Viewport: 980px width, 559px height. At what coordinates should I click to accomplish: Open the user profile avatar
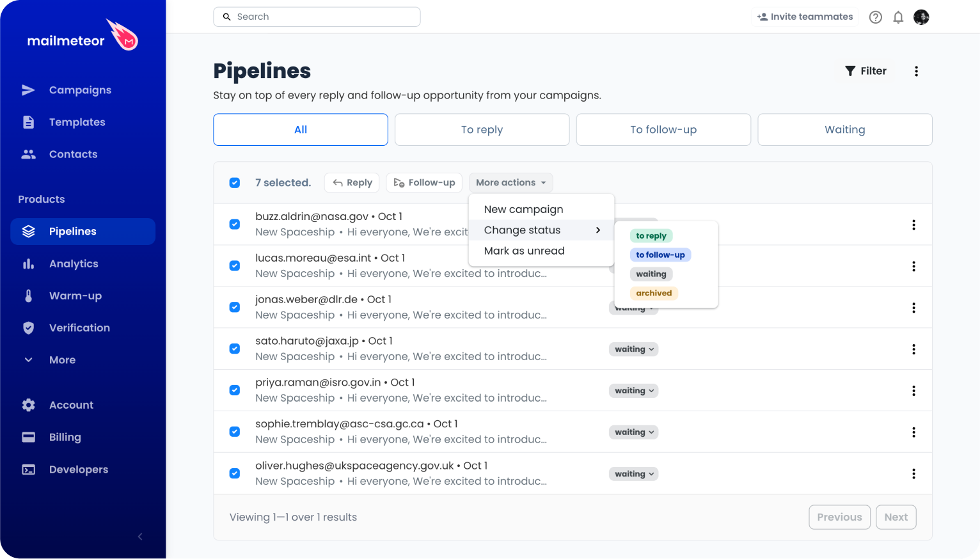tap(921, 17)
